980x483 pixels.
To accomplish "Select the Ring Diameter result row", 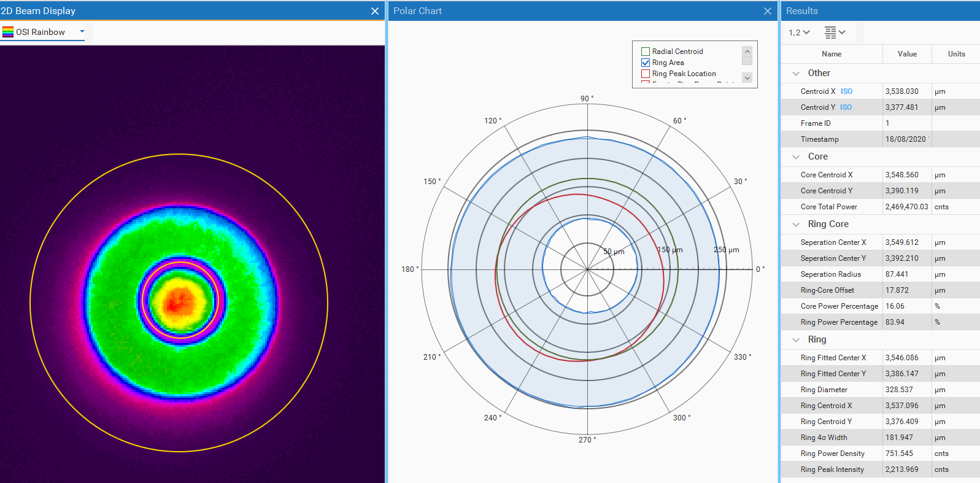I will click(x=824, y=390).
